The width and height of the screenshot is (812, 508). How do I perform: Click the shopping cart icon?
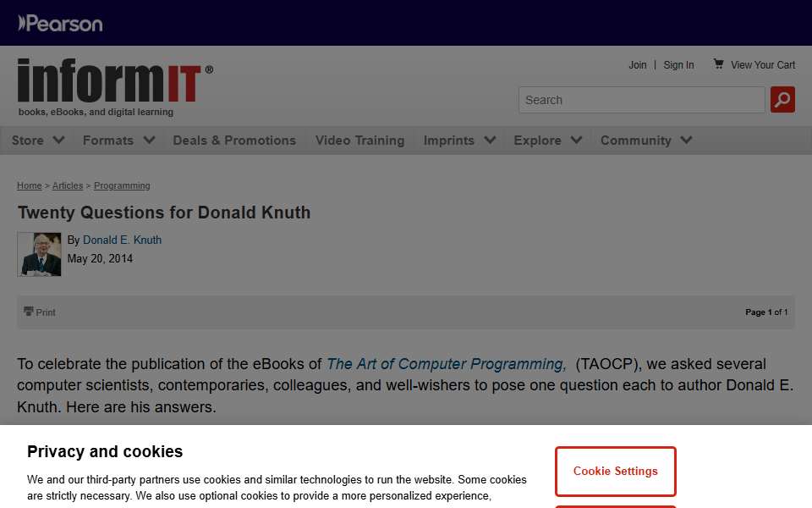718,63
